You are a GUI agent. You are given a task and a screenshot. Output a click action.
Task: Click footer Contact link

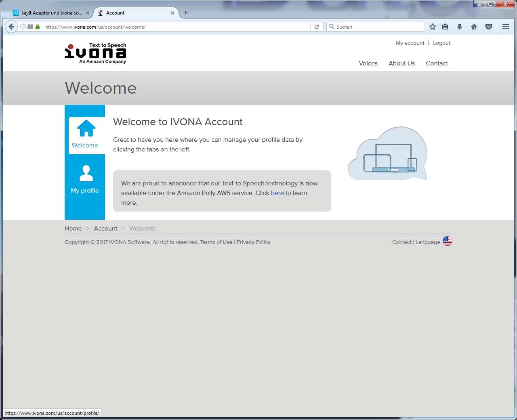click(x=401, y=242)
